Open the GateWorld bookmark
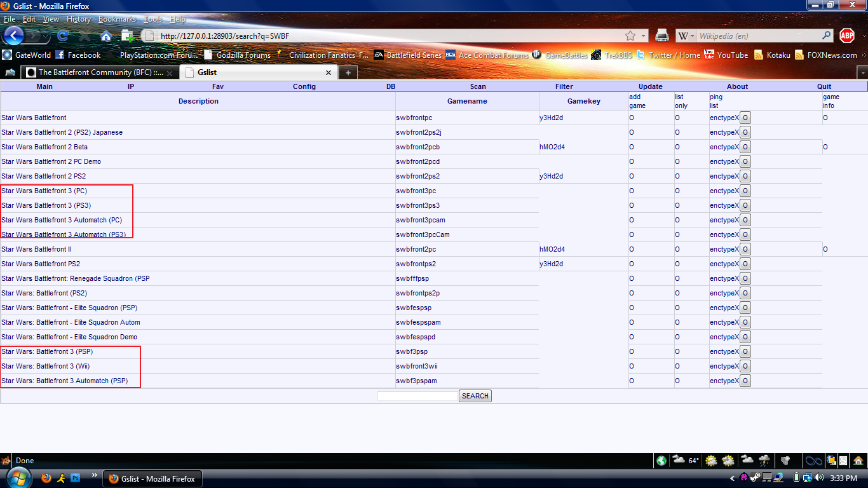This screenshot has height=488, width=868. (x=27, y=55)
